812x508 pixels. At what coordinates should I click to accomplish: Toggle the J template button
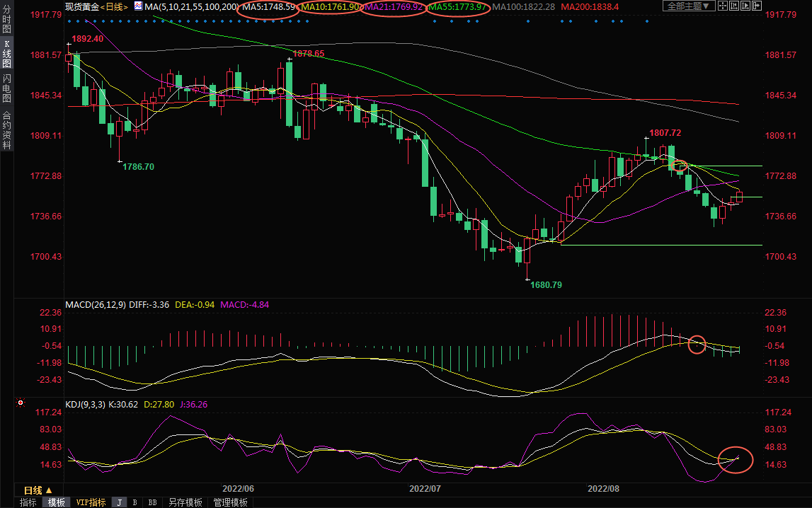point(119,502)
